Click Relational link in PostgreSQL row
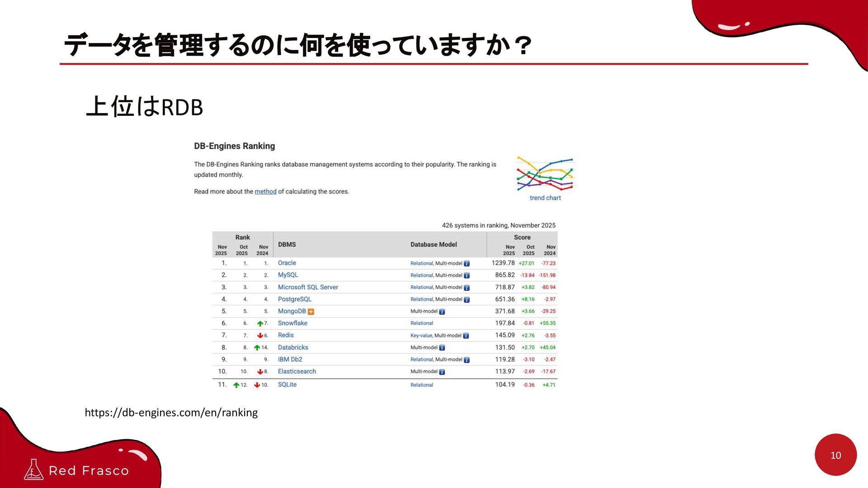 (x=422, y=299)
